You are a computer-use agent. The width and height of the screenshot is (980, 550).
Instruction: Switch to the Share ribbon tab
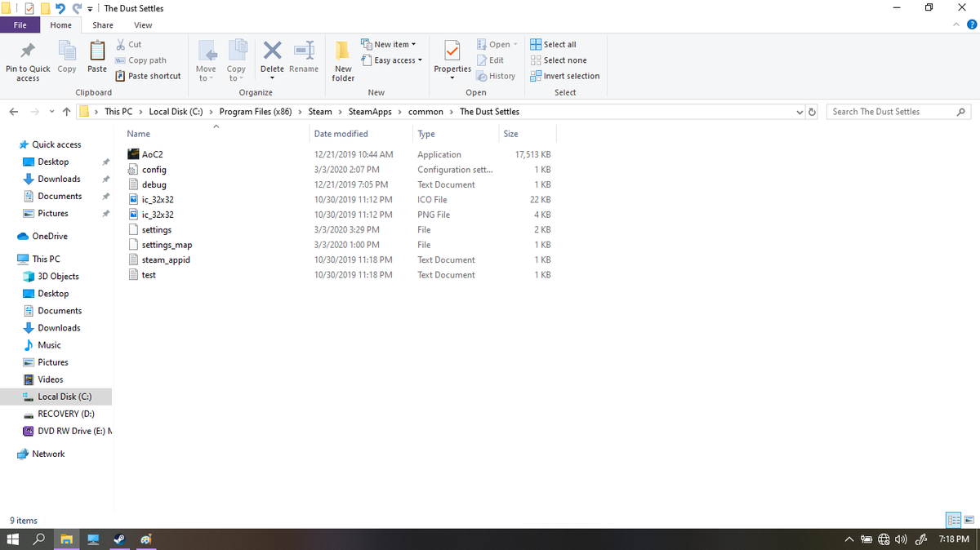[103, 25]
